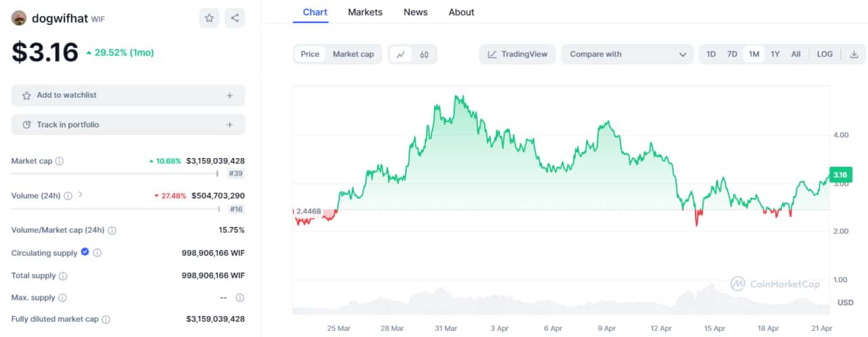Click USD currency label on chart
The image size is (868, 337).
tap(845, 302)
